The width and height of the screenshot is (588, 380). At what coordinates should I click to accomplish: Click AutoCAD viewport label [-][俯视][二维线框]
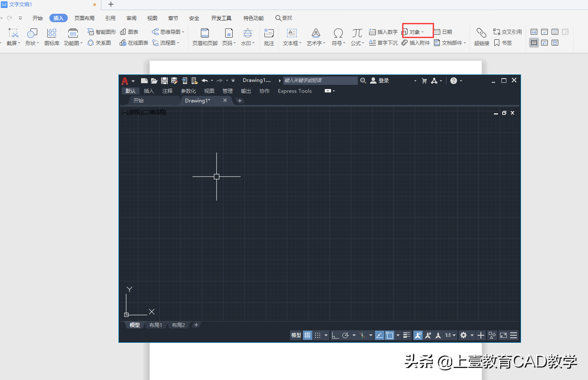pos(144,112)
